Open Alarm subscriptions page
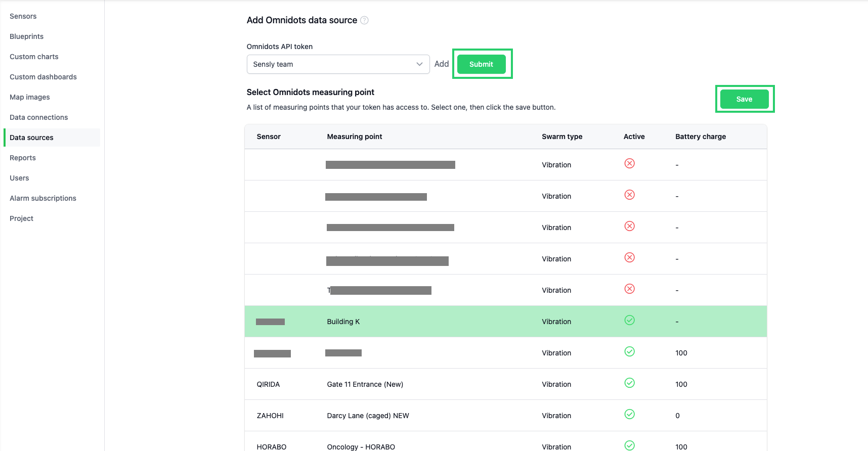 43,198
